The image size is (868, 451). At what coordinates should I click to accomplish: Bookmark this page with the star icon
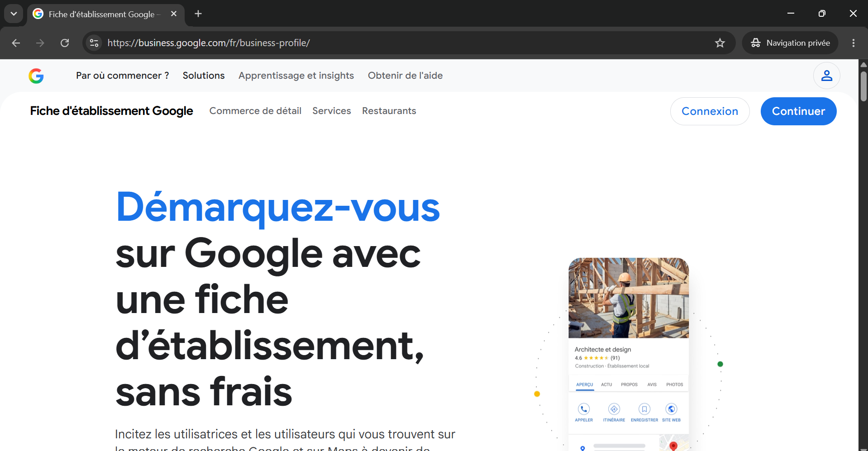click(720, 43)
